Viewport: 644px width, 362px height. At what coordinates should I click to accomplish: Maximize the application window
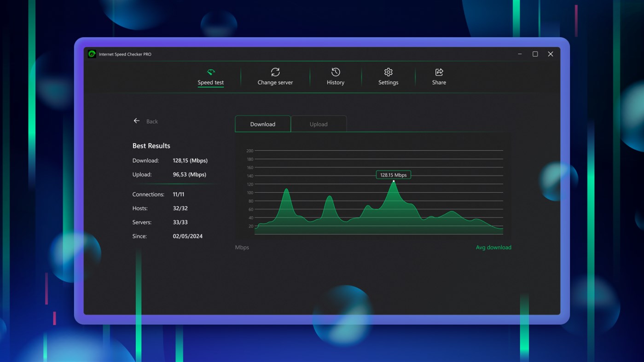point(535,54)
